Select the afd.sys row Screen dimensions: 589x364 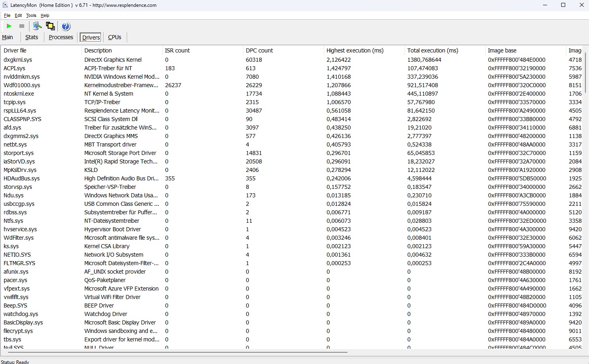(x=292, y=128)
